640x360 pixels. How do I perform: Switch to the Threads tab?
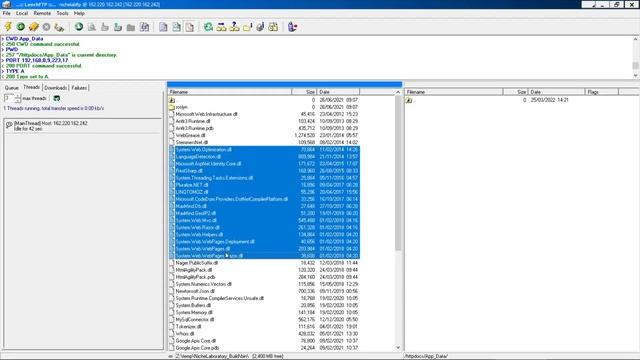click(x=31, y=87)
